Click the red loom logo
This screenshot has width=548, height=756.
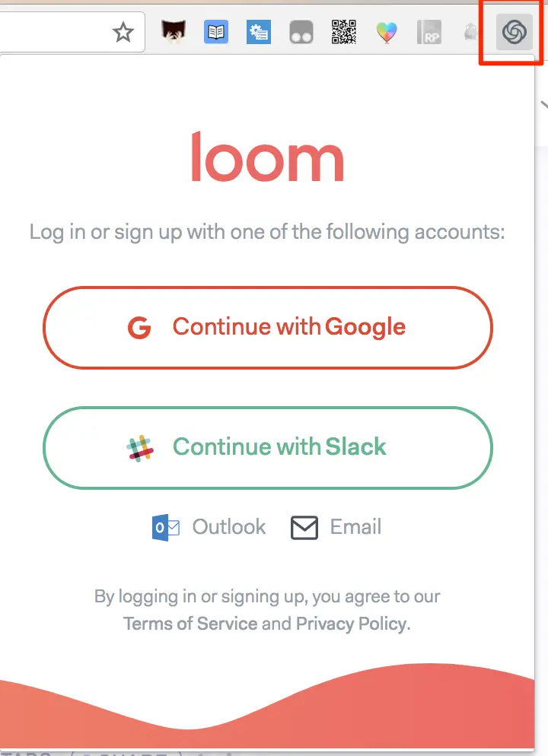pyautogui.click(x=268, y=156)
